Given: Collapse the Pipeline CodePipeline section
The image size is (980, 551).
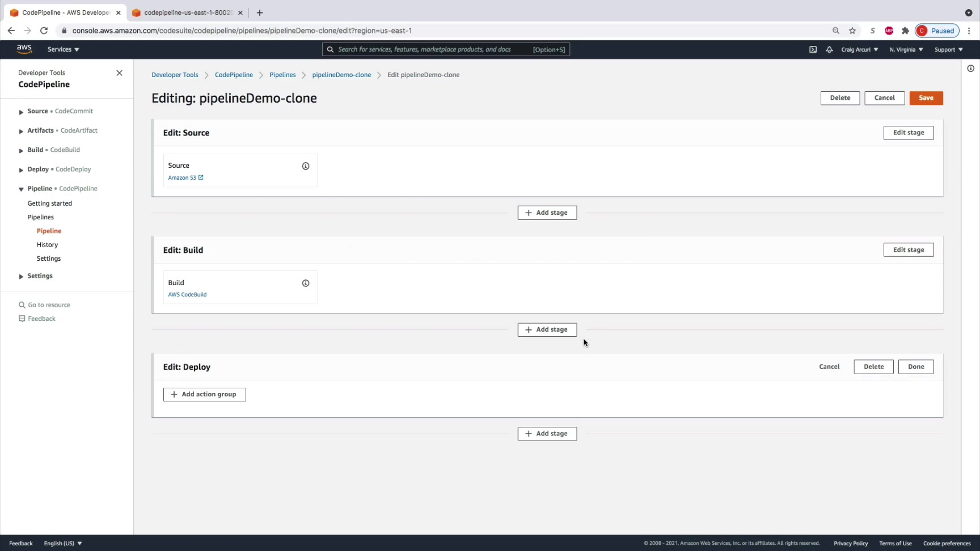Looking at the screenshot, I should 21,189.
